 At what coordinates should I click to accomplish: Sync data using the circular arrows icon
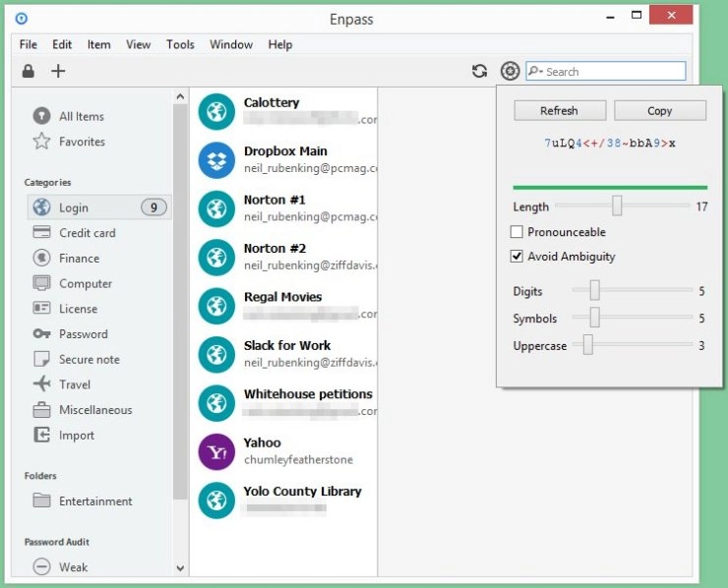480,71
